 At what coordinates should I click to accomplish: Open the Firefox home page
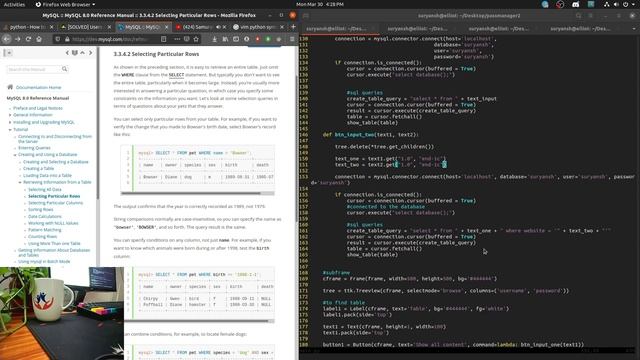click(x=39, y=39)
